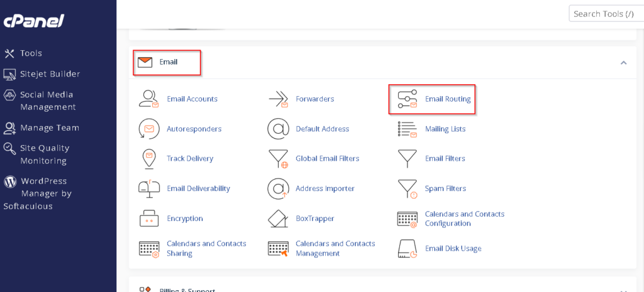Click the Autoresponders icon

(148, 129)
